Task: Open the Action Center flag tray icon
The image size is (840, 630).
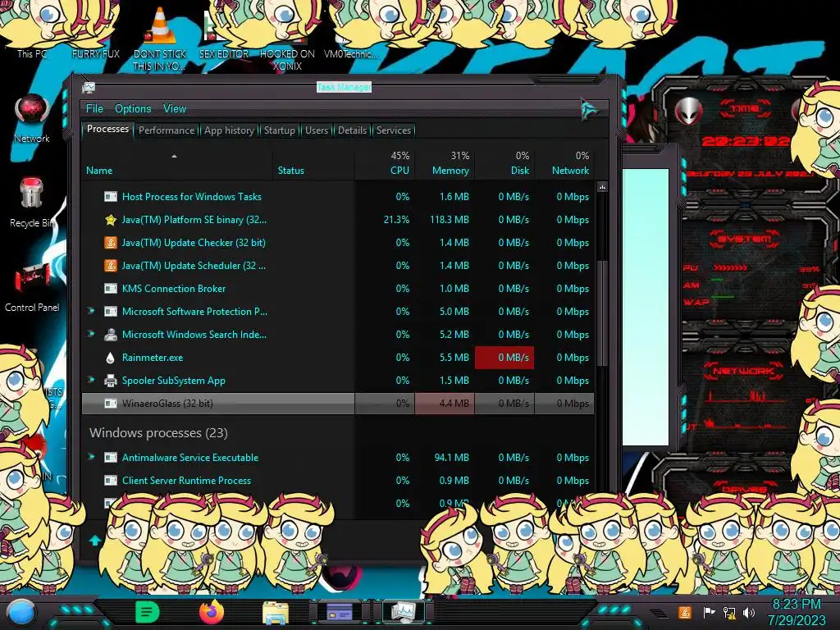Action: click(x=709, y=612)
